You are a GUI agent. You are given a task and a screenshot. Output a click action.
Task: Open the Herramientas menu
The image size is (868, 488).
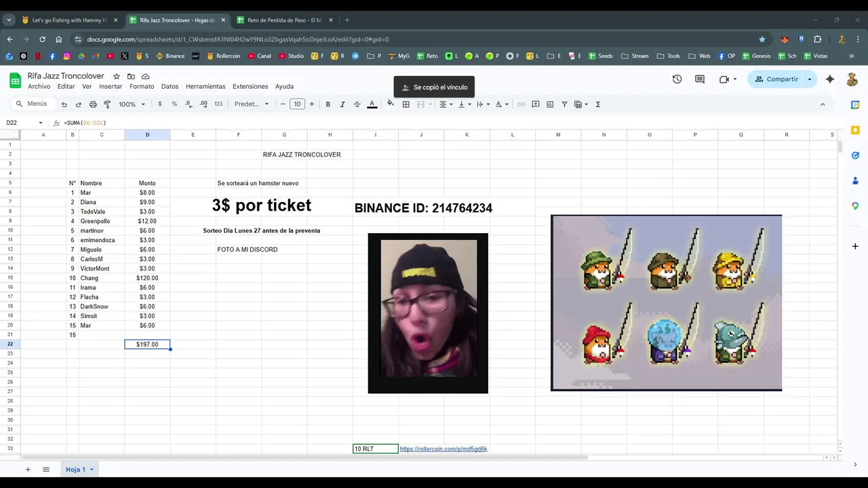tap(205, 87)
